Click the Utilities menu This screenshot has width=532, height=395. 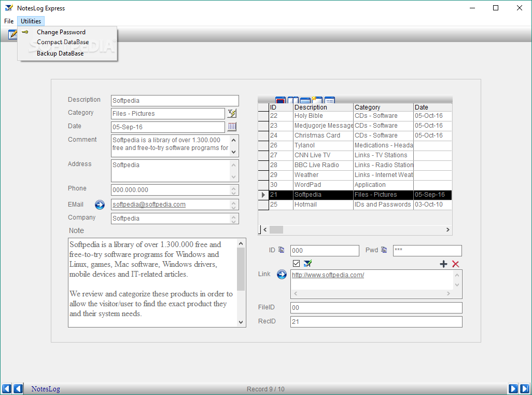coord(31,21)
